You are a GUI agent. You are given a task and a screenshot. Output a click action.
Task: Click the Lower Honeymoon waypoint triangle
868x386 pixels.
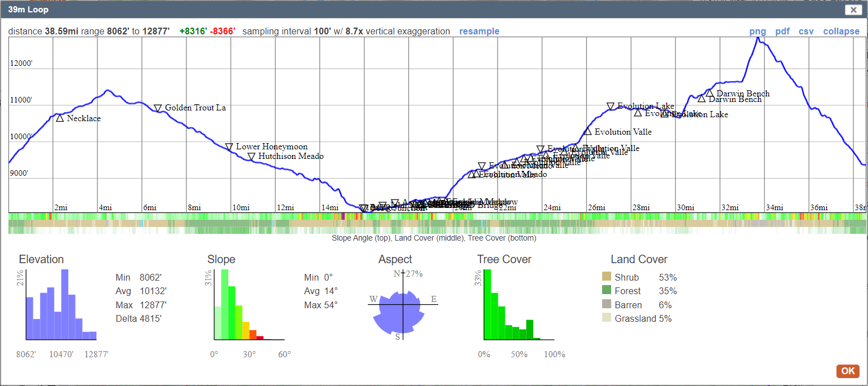coord(229,147)
